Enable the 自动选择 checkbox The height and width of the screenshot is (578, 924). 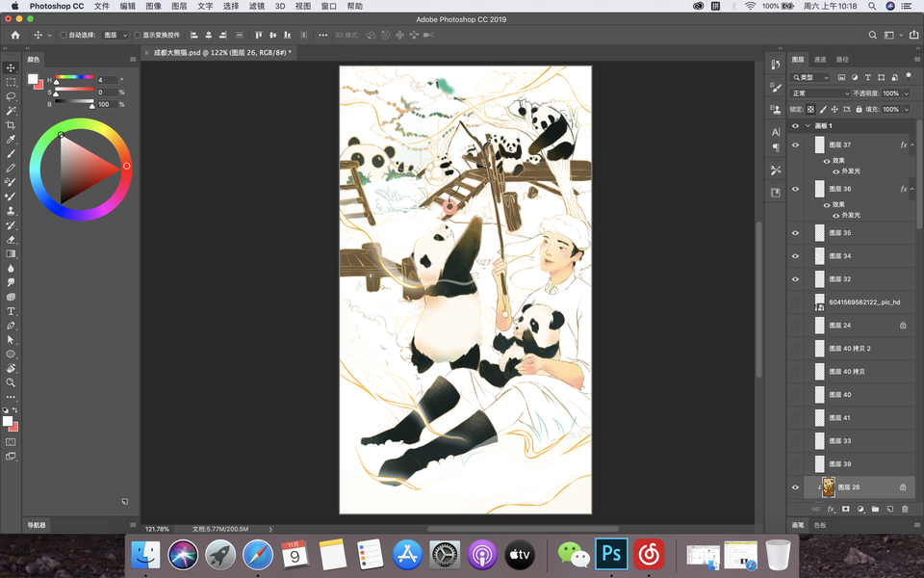64,35
